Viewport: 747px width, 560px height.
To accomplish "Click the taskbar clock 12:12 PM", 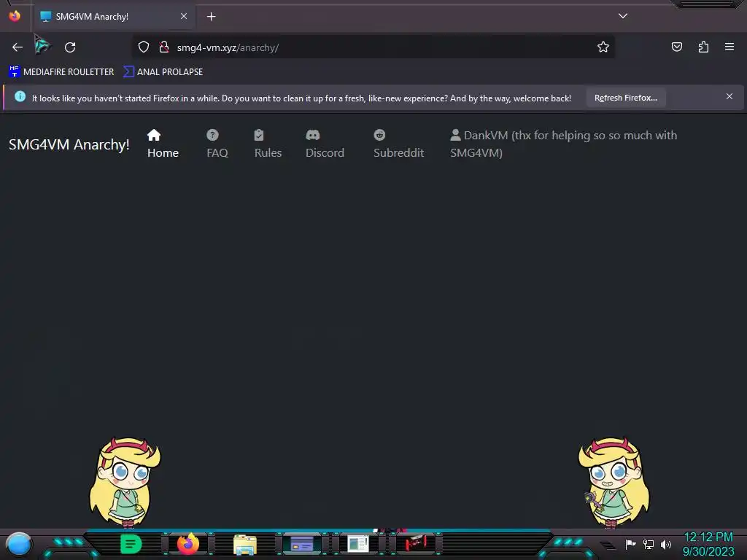I will coord(708,544).
